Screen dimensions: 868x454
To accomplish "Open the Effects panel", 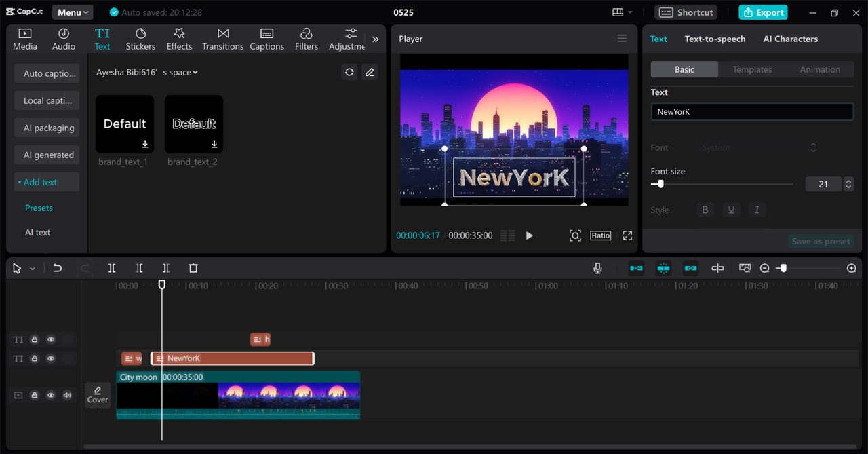I will 179,39.
